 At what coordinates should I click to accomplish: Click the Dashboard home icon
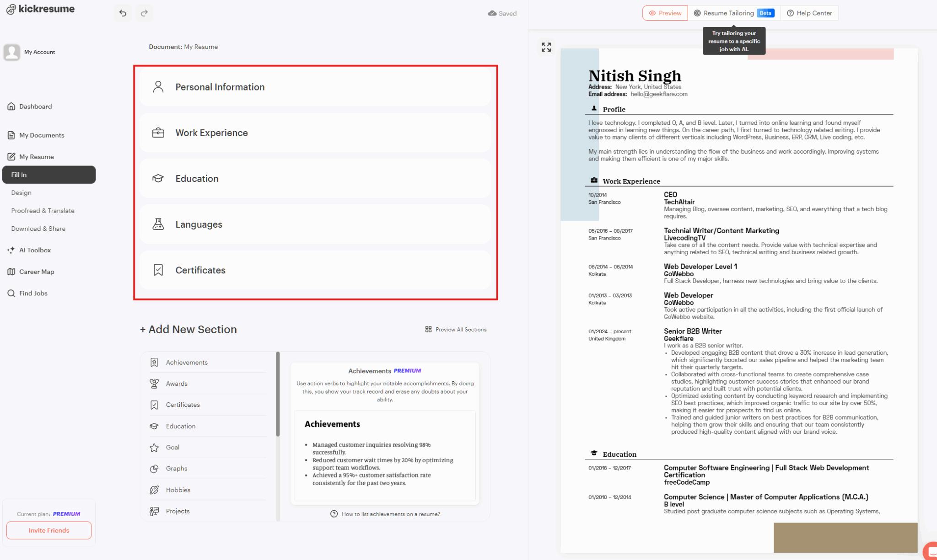point(11,107)
